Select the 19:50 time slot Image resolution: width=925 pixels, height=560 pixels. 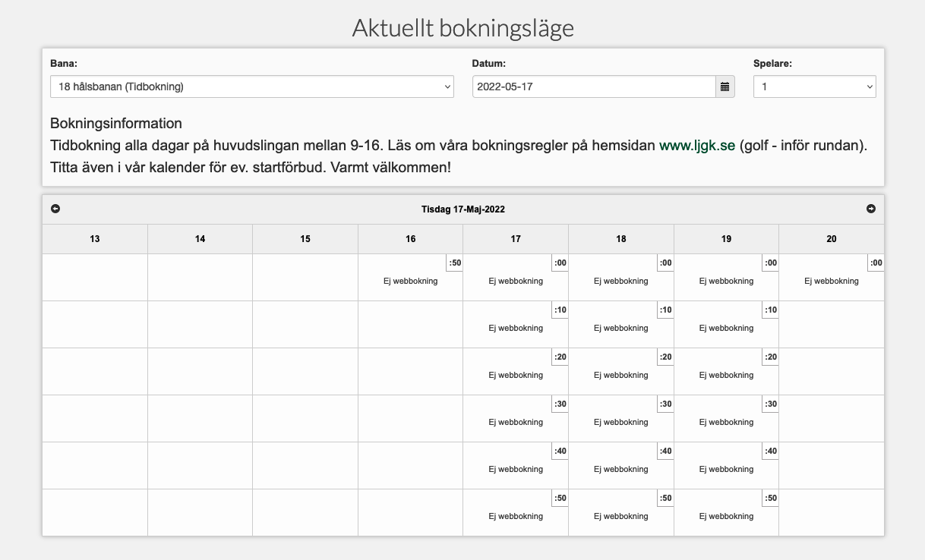coord(727,513)
